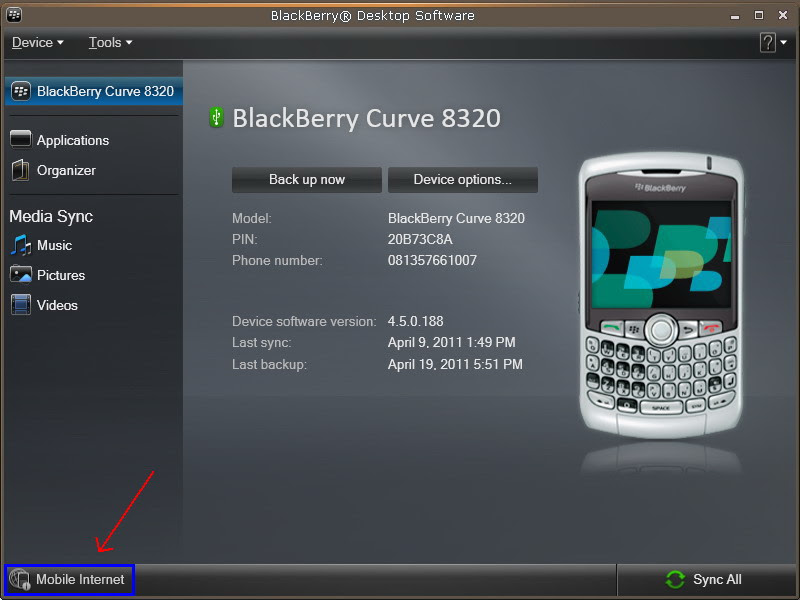
Task: Click the phone number 081357661007
Action: pyautogui.click(x=432, y=261)
